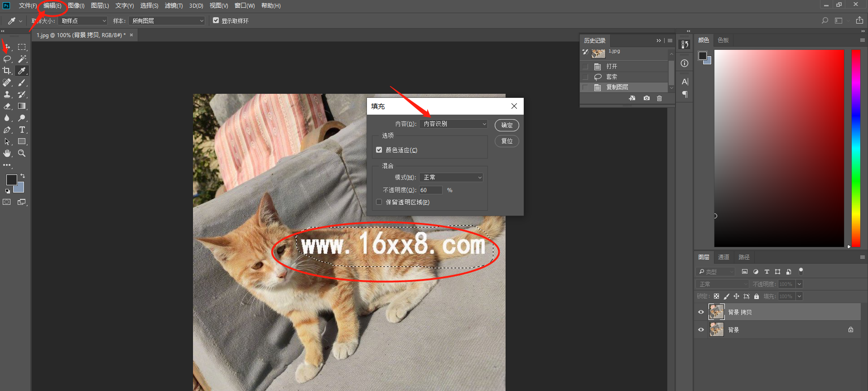Toggle layer filtering switch in Layers panel
Viewport: 868px width, 391px height.
[x=801, y=271]
